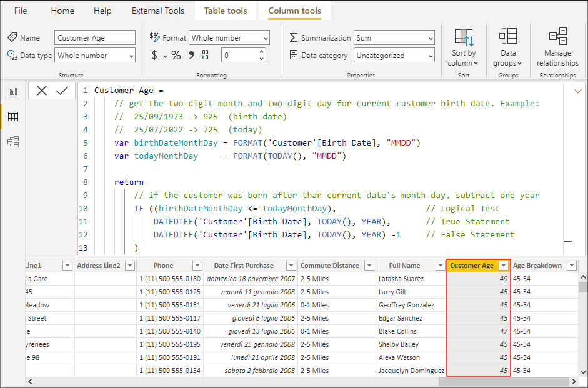
Task: Open the currency symbol dropdown arrow
Action: pyautogui.click(x=165, y=56)
